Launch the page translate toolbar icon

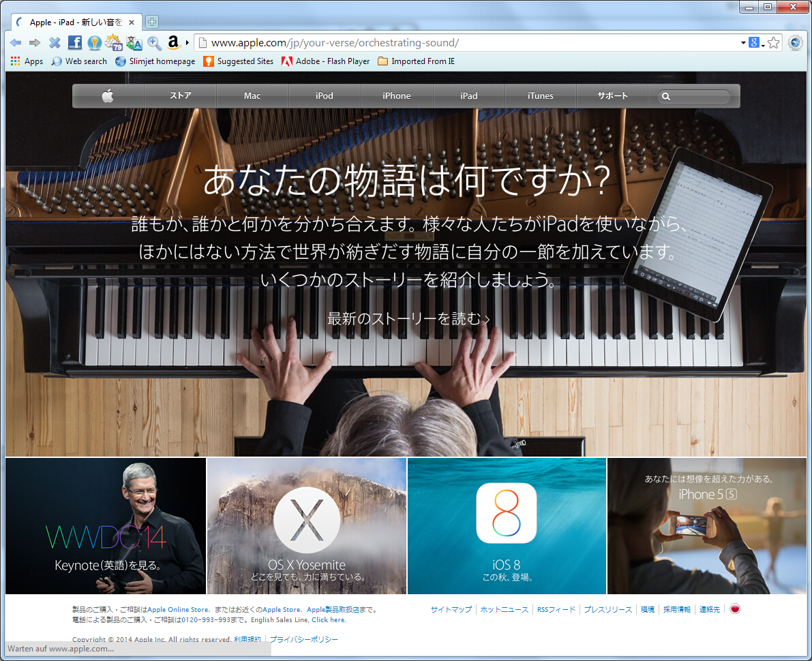pos(134,43)
